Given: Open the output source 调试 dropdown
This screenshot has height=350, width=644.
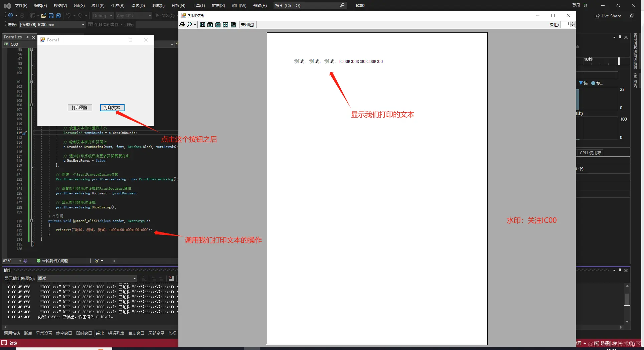Looking at the screenshot, I should pos(87,279).
